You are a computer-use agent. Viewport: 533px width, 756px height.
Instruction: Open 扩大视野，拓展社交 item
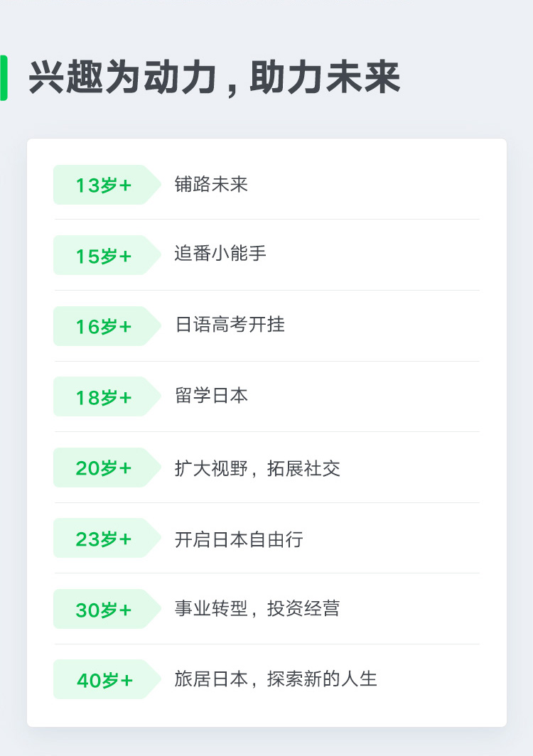tap(257, 468)
